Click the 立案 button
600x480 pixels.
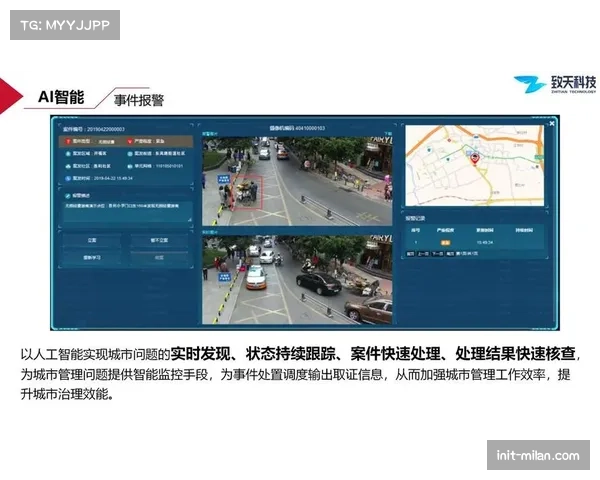92,240
